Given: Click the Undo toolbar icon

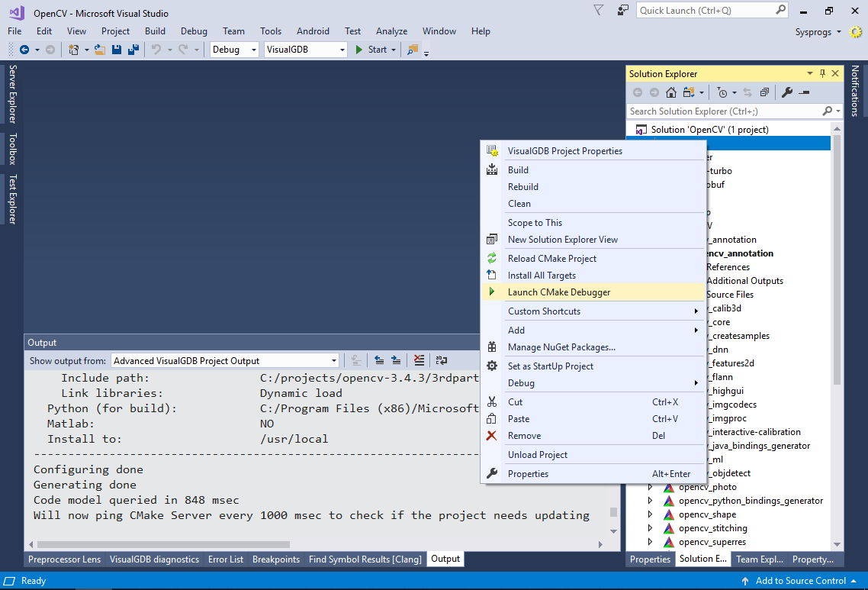Looking at the screenshot, I should (156, 50).
